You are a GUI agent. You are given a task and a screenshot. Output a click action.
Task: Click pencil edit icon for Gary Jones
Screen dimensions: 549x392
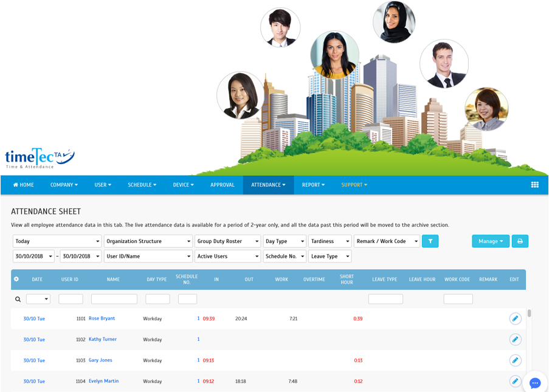click(515, 360)
